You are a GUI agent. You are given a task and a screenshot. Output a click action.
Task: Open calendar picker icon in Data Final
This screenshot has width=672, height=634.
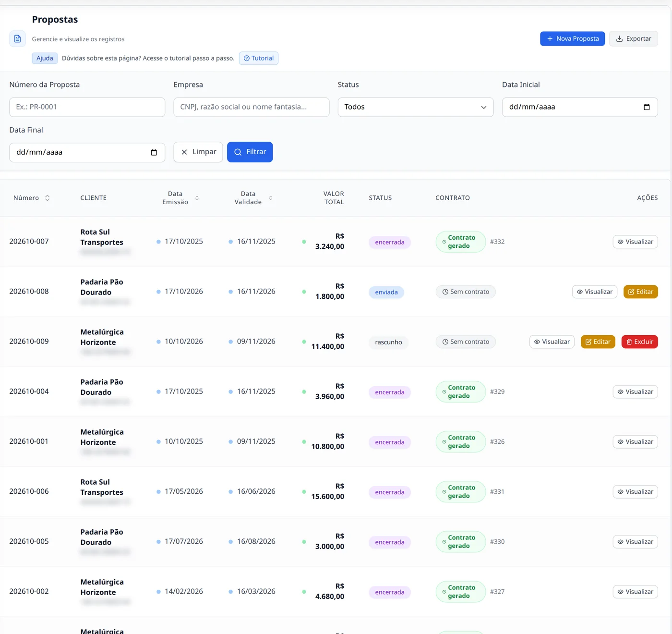pyautogui.click(x=154, y=152)
